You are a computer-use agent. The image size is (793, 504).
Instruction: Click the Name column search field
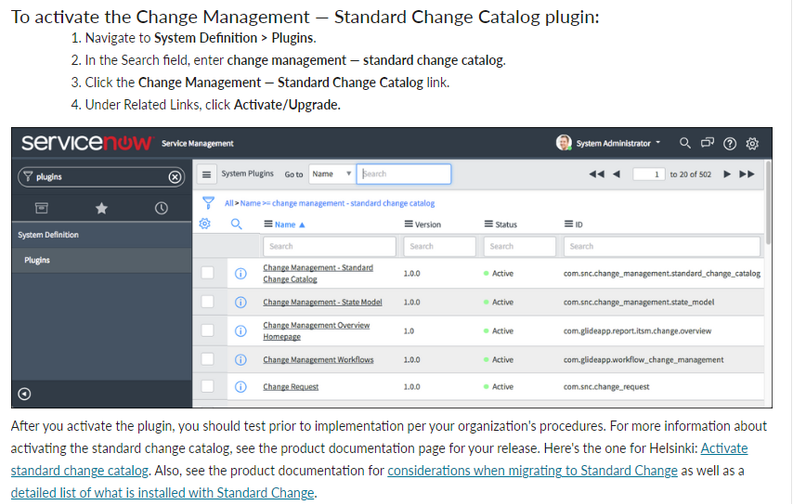(329, 246)
